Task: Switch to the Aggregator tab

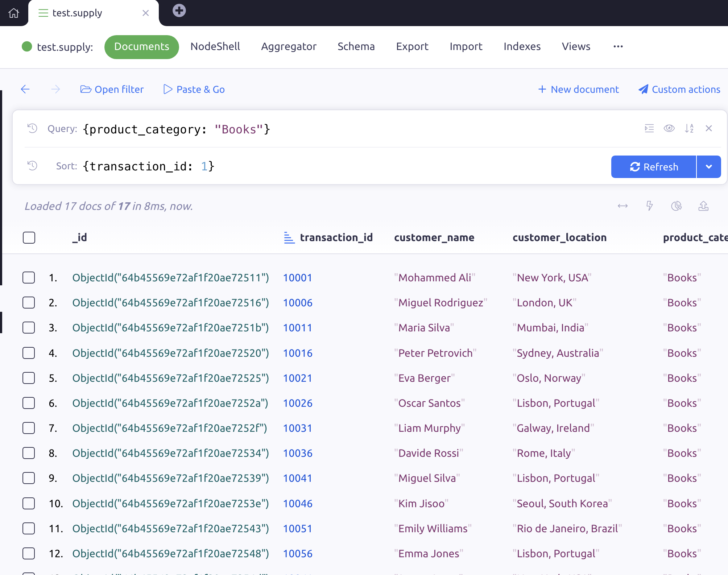Action: [x=288, y=46]
